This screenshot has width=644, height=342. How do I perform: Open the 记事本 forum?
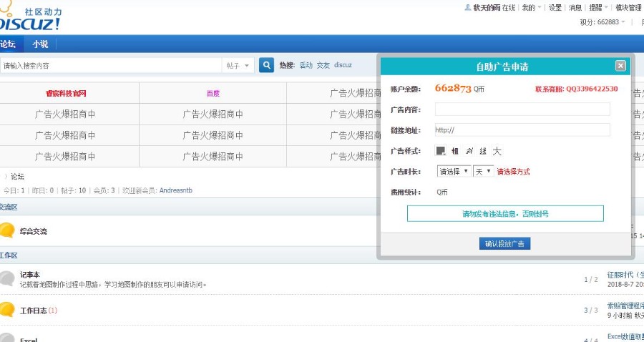point(30,275)
